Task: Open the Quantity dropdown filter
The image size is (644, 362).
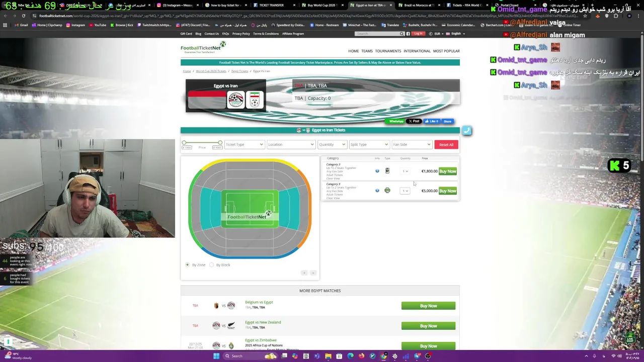Action: [332, 144]
